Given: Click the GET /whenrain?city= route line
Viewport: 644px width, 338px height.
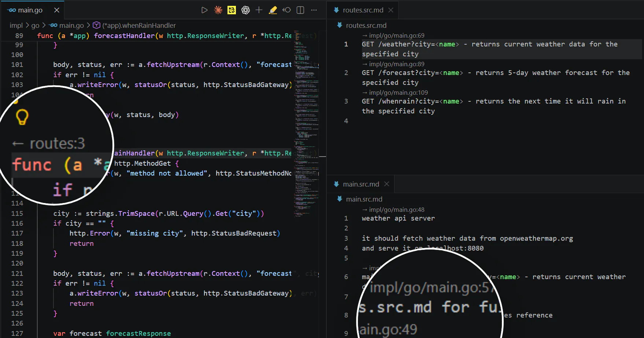Looking at the screenshot, I should tap(494, 106).
